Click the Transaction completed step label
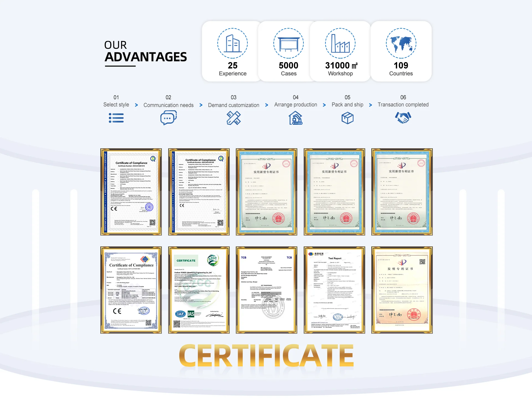Screen dimensions: 532x398 (403, 104)
